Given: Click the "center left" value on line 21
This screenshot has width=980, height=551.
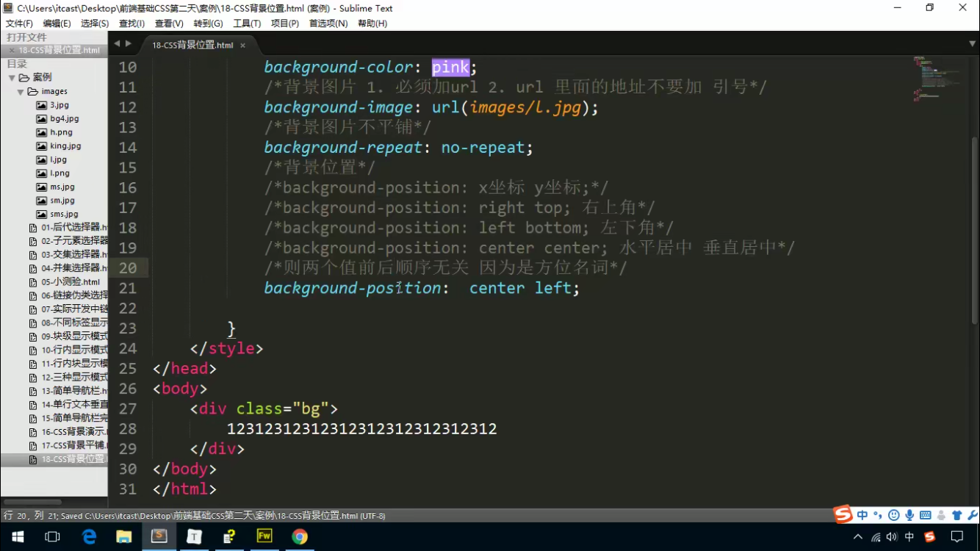Looking at the screenshot, I should click(x=520, y=288).
